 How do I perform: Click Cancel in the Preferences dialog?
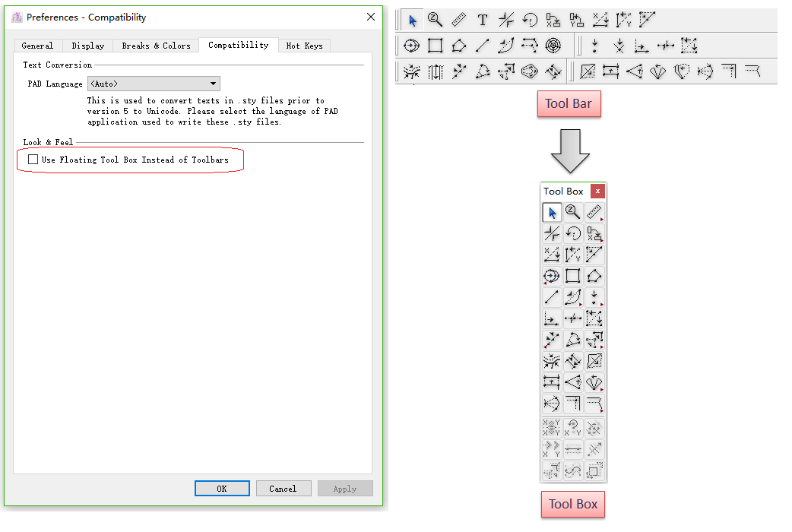(x=283, y=489)
